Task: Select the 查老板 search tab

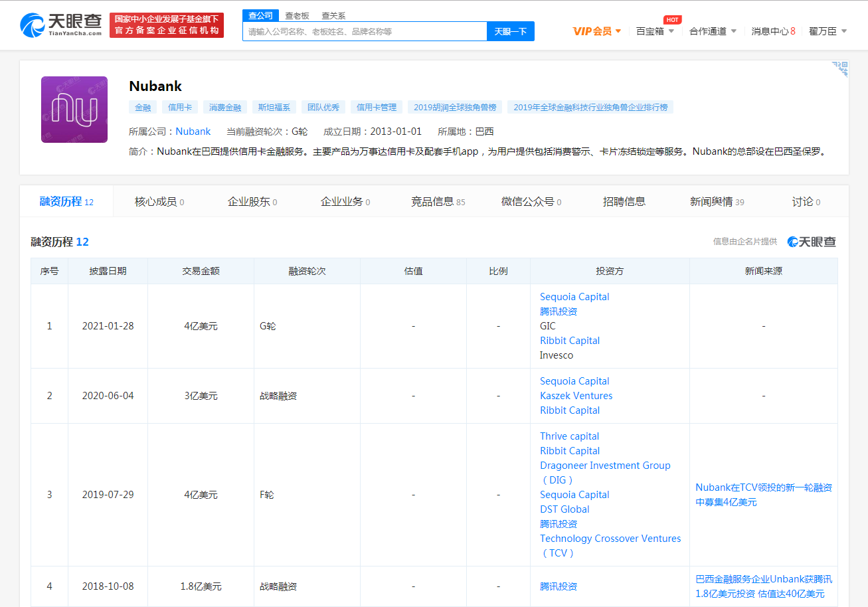Action: [297, 15]
